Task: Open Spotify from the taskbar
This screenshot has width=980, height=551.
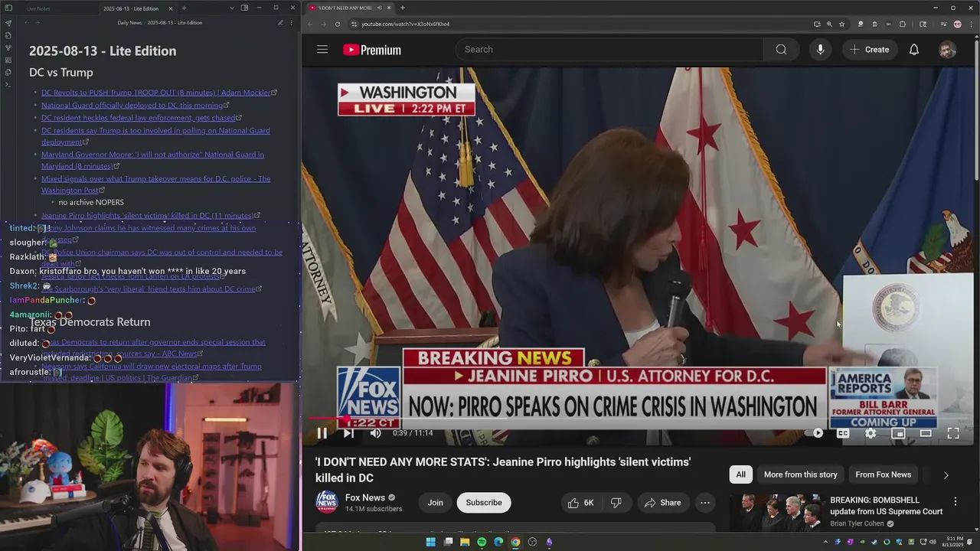Action: pos(482,542)
